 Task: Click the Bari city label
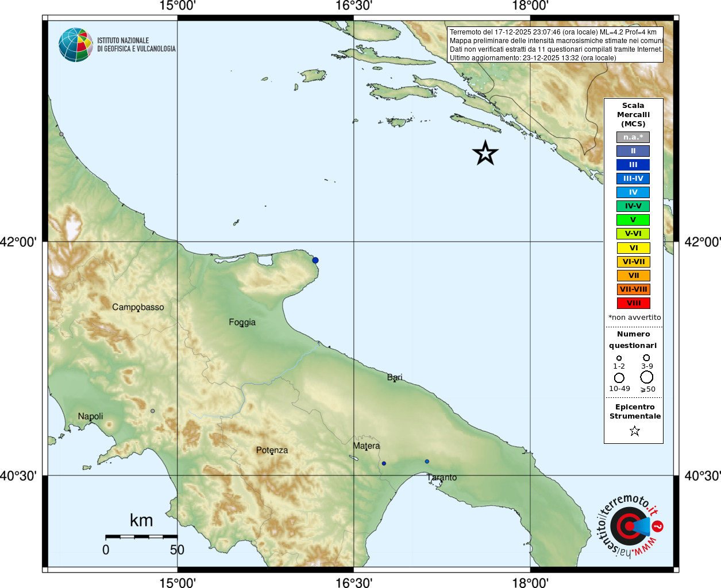tap(395, 377)
